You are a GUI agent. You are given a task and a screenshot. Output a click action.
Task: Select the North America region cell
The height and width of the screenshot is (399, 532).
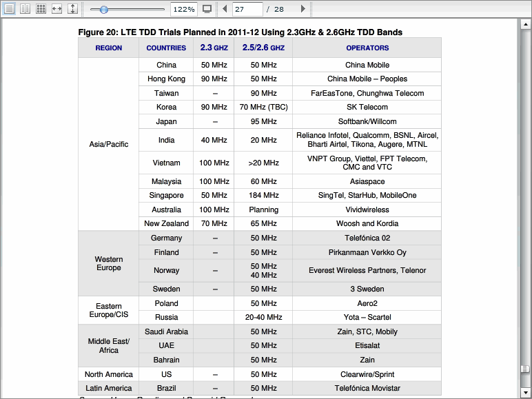109,374
